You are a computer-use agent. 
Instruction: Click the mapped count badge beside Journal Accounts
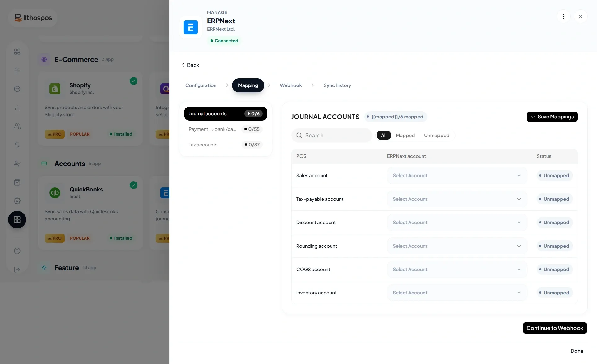[395, 117]
